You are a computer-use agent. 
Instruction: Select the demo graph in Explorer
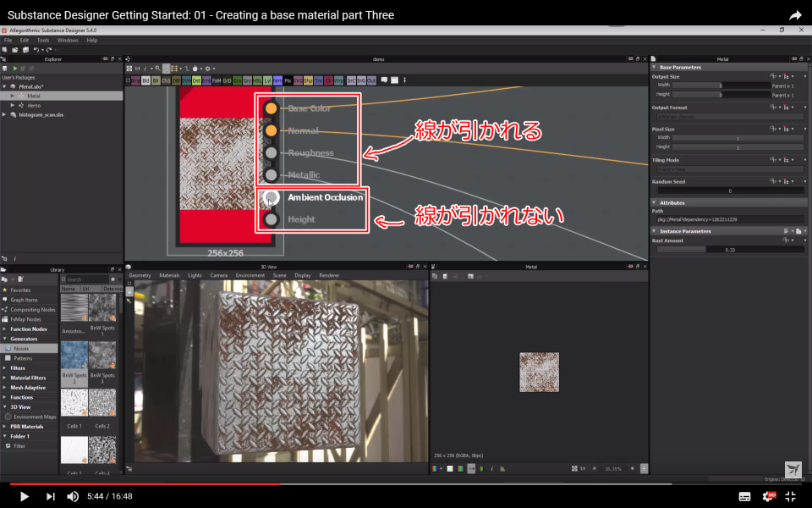tap(34, 105)
